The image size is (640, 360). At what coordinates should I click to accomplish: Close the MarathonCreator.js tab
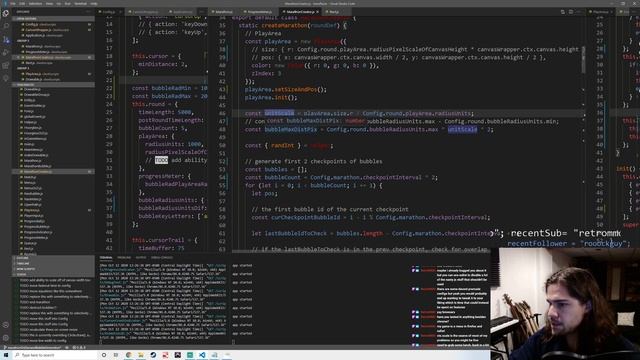[x=318, y=12]
